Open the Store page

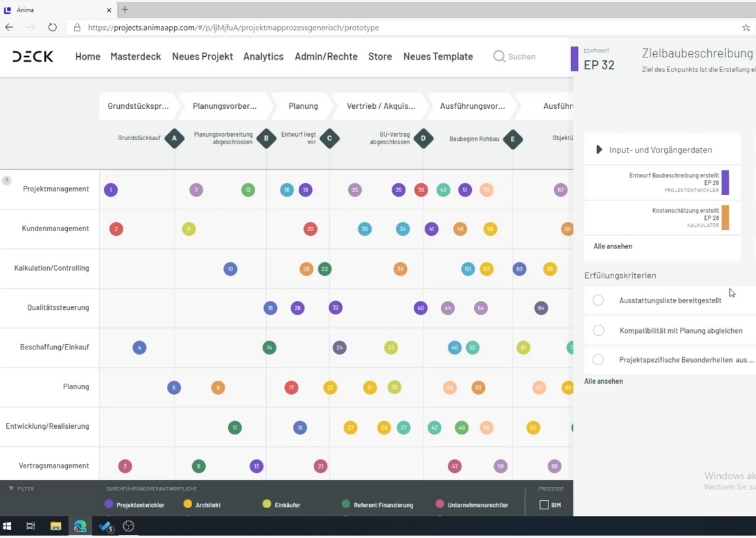[x=380, y=56]
